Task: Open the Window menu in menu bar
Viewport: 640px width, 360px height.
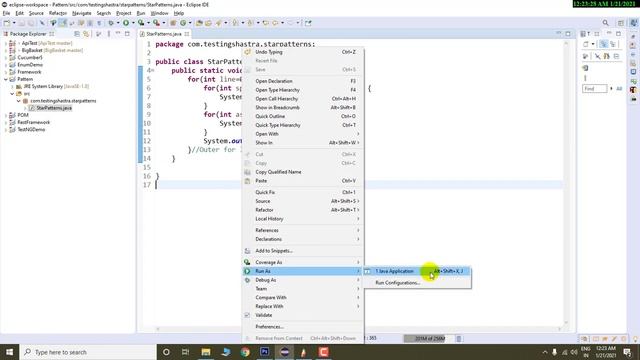Action: 159,13
